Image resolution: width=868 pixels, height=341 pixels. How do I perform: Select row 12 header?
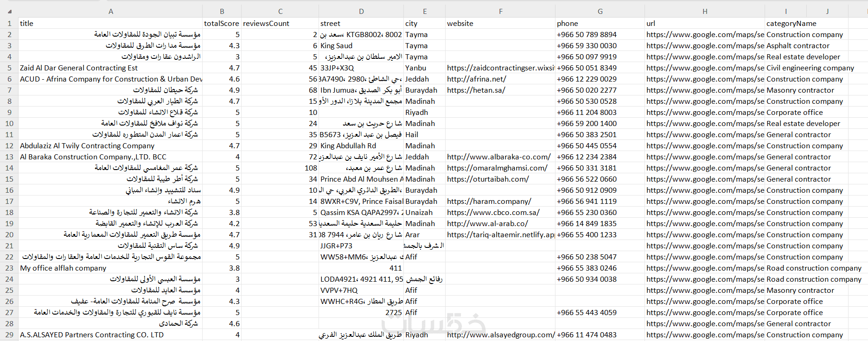coord(9,145)
